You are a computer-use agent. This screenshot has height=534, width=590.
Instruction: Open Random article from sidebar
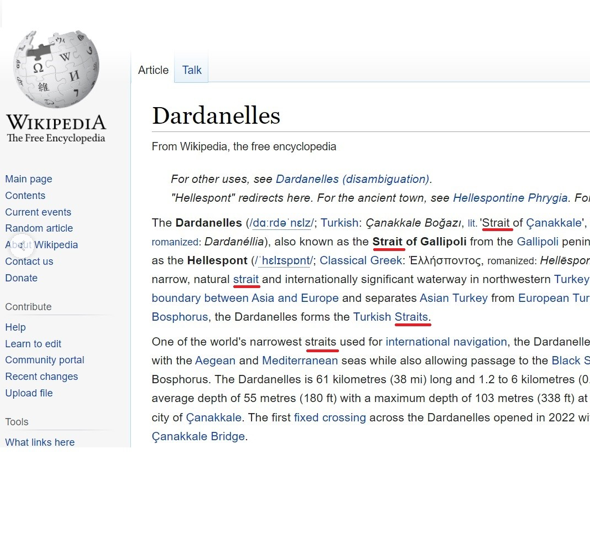pos(39,228)
